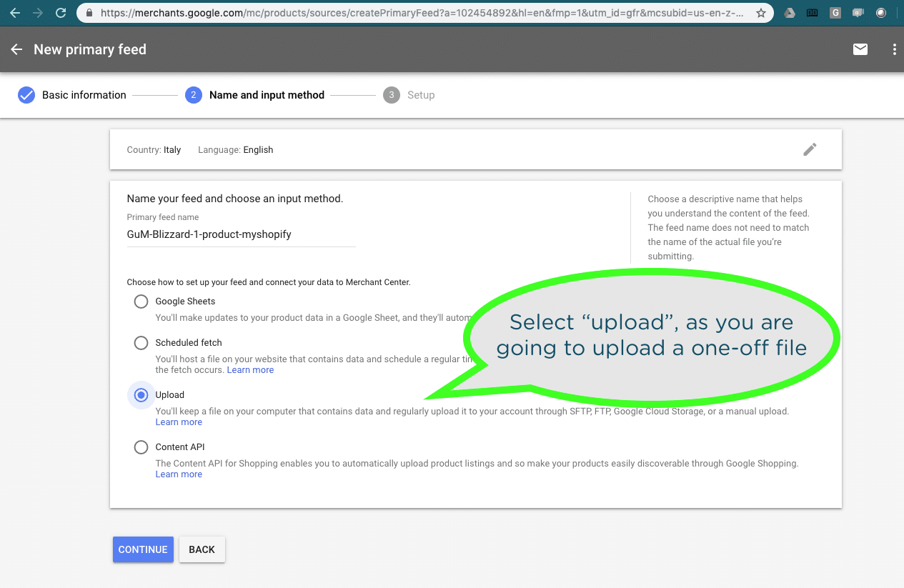This screenshot has height=588, width=904.
Task: Open Learn more link under Upload
Action: [179, 422]
